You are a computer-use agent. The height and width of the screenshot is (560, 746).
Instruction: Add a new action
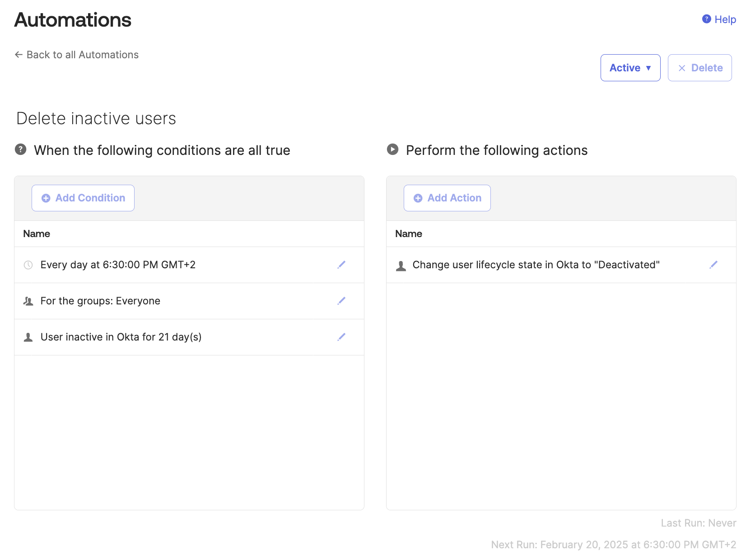(447, 198)
